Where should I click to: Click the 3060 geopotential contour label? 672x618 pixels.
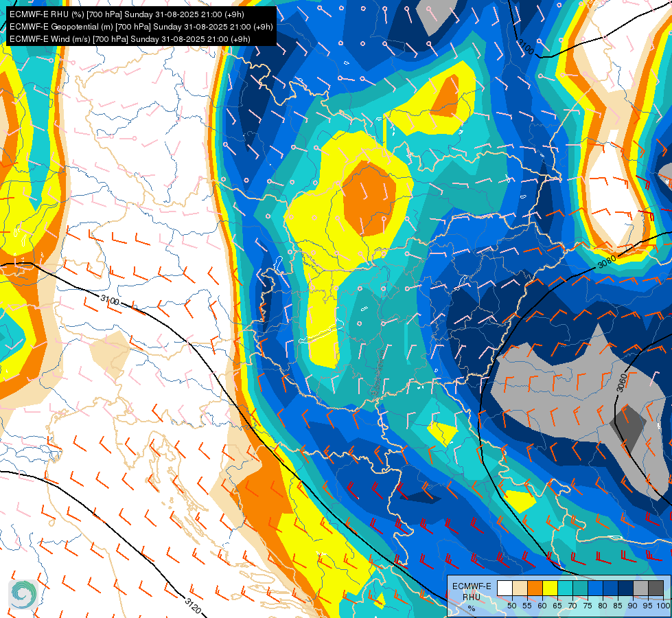(x=622, y=383)
